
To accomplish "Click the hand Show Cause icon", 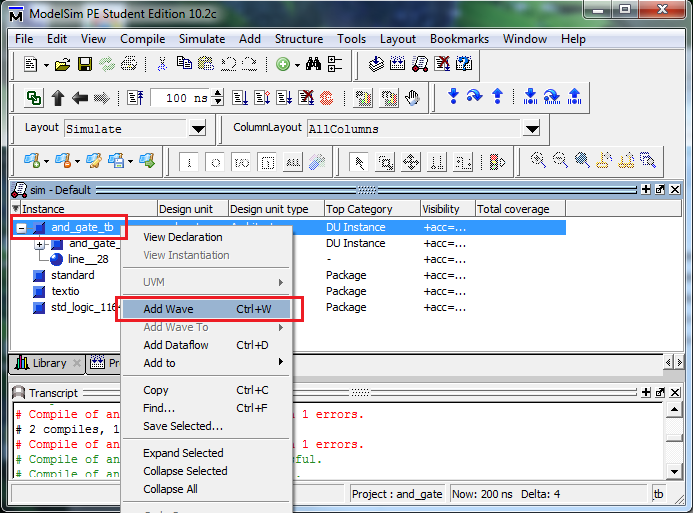I will 412,98.
